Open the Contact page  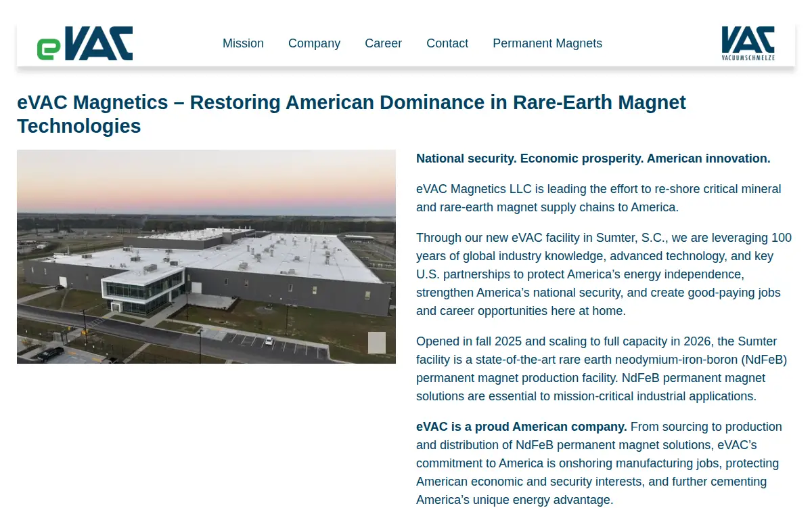click(x=447, y=43)
